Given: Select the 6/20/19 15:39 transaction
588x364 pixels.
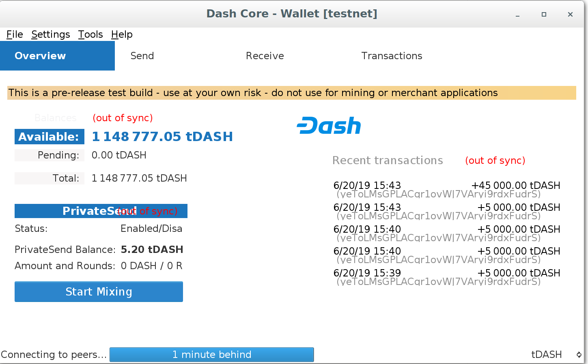Looking at the screenshot, I should [x=446, y=277].
